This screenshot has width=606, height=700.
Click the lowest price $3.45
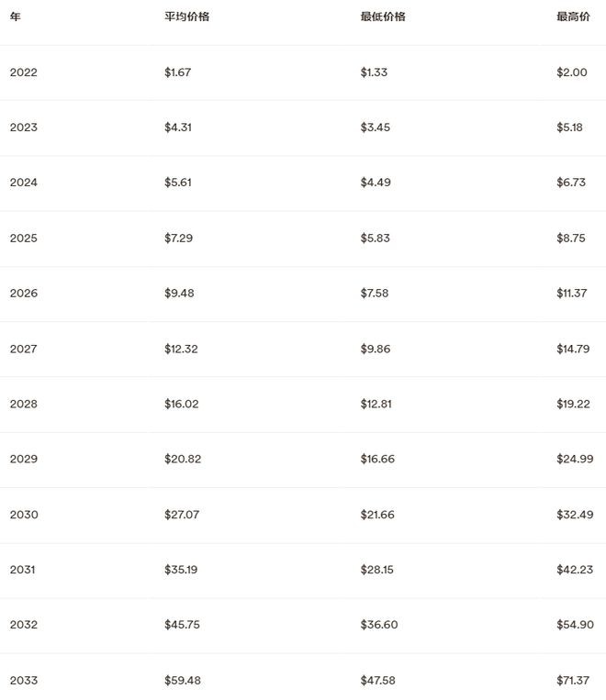[x=376, y=128]
